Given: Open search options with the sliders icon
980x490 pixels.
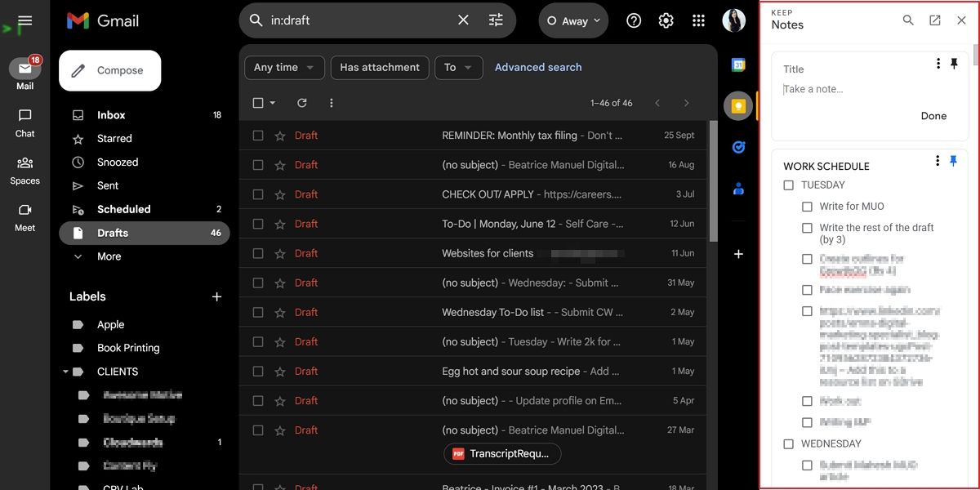Looking at the screenshot, I should [x=496, y=20].
